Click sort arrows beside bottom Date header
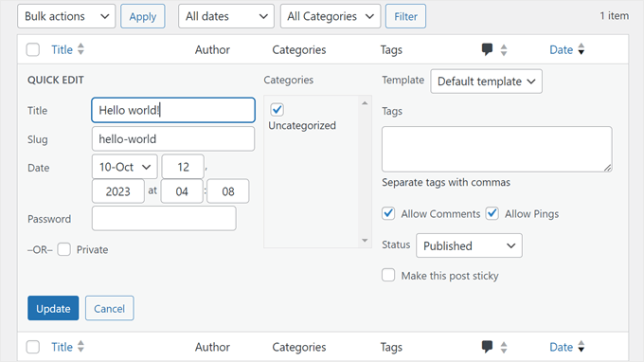Screen dimensions: 644x362 click(581, 347)
